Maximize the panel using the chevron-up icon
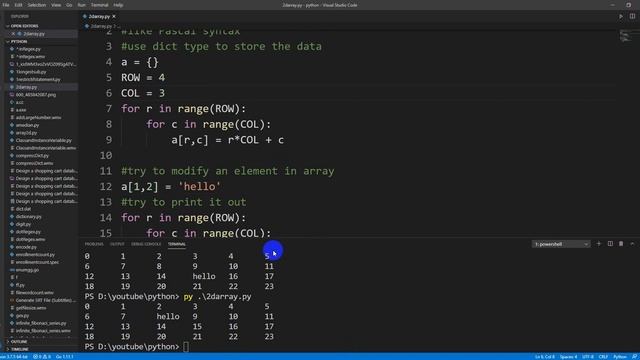 coord(632,244)
